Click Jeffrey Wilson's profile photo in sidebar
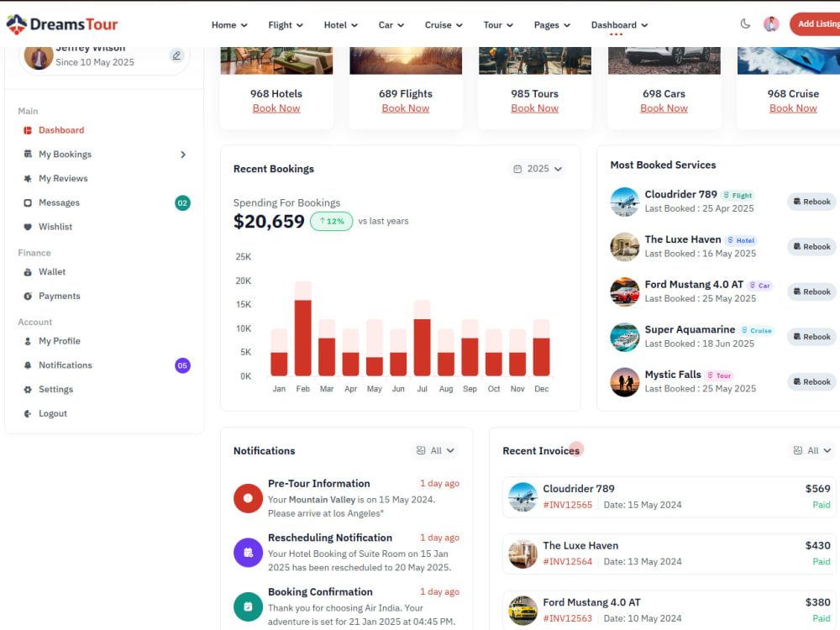This screenshot has height=630, width=840. (39, 57)
